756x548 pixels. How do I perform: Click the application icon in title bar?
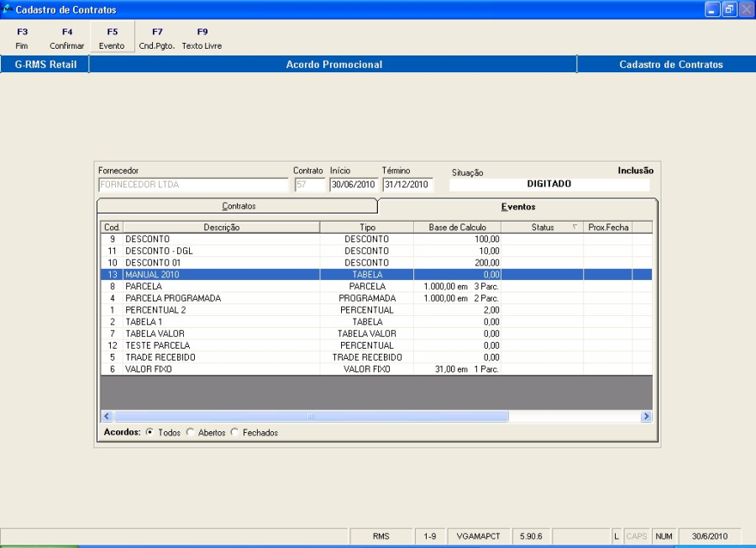(8, 8)
